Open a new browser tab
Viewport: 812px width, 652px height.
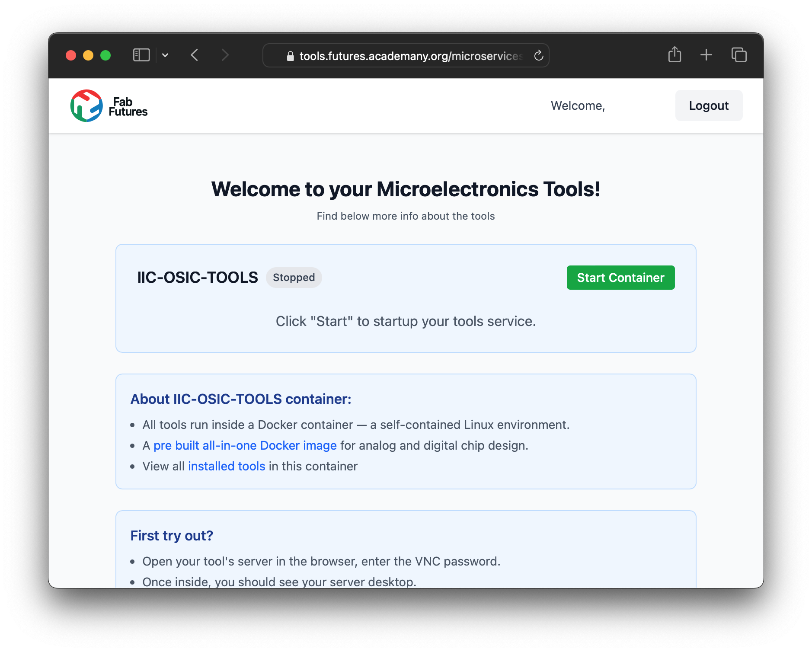(x=706, y=55)
